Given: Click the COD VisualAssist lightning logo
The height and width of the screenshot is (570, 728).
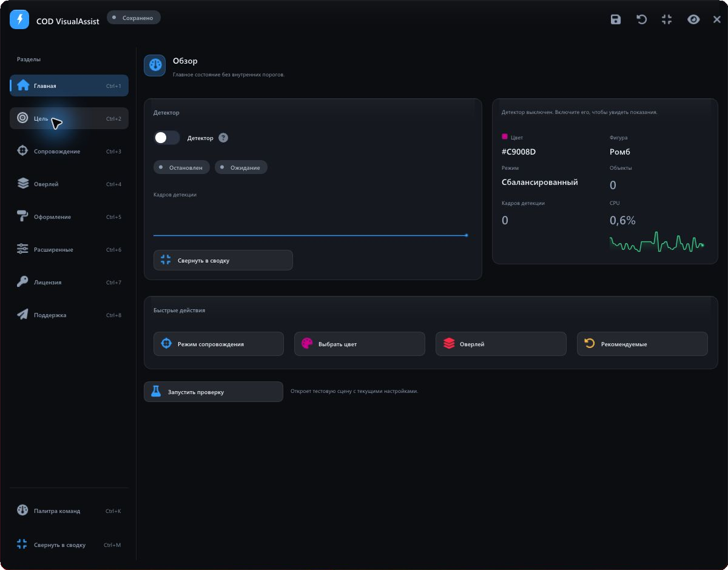Looking at the screenshot, I should click(19, 19).
